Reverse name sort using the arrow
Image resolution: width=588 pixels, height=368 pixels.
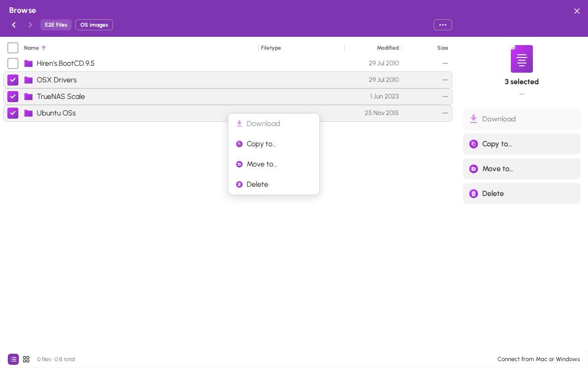(x=44, y=48)
